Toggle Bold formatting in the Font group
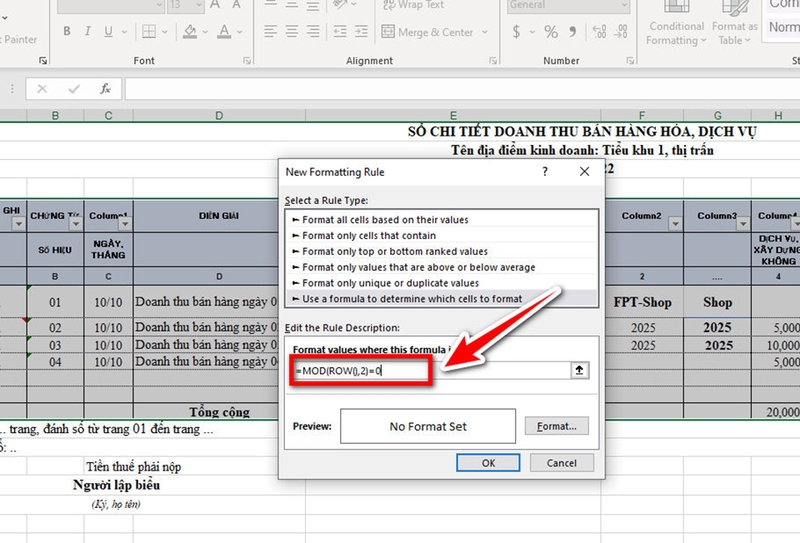 click(67, 32)
